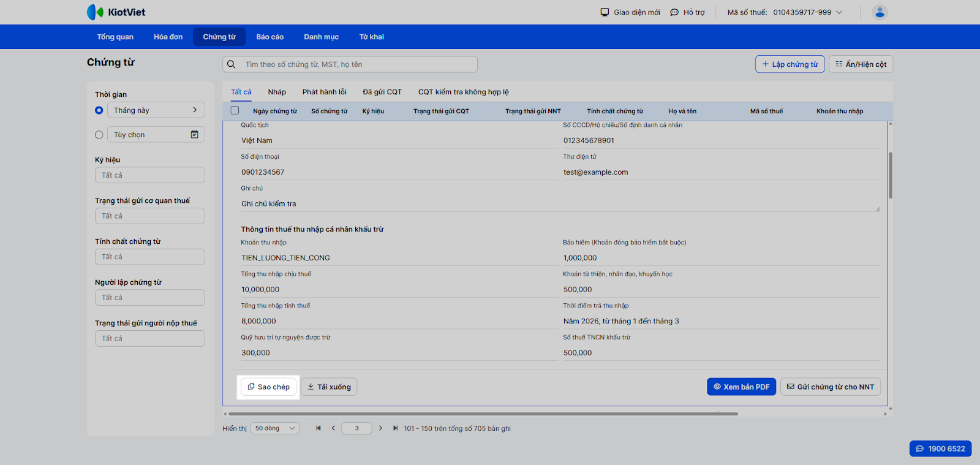Click the vertical scrollbar of detail panel

click(x=891, y=175)
